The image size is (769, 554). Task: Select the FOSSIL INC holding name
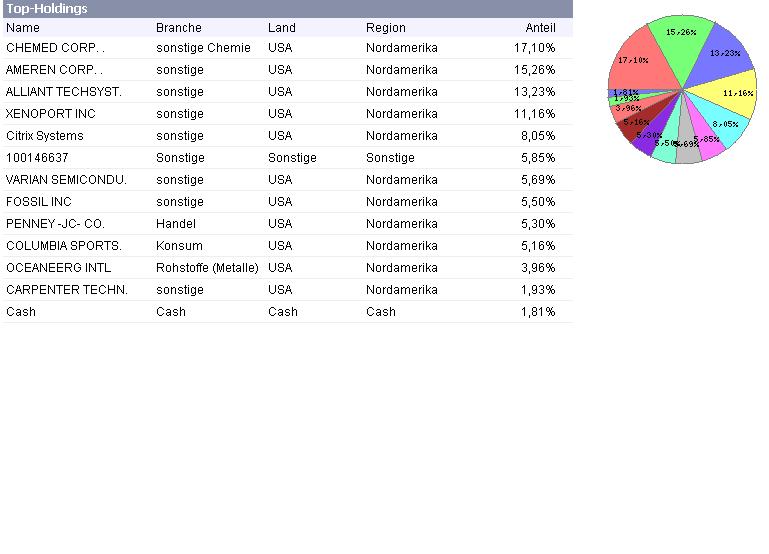tap(39, 202)
